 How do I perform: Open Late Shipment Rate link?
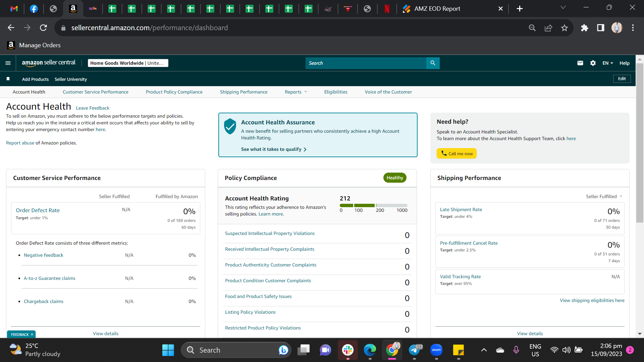(x=461, y=210)
